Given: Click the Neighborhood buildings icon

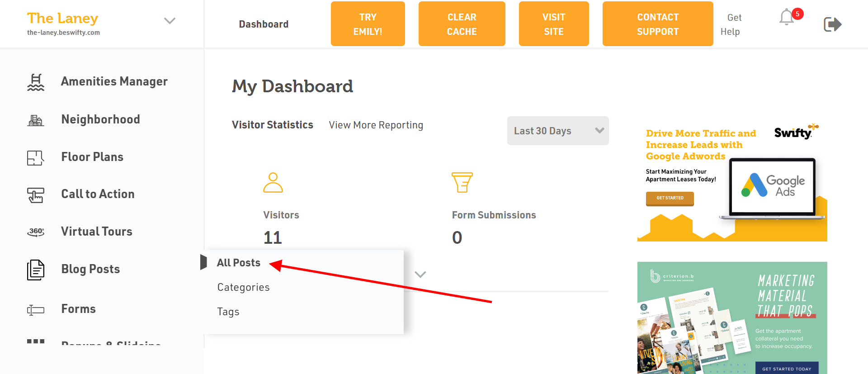Looking at the screenshot, I should [36, 120].
